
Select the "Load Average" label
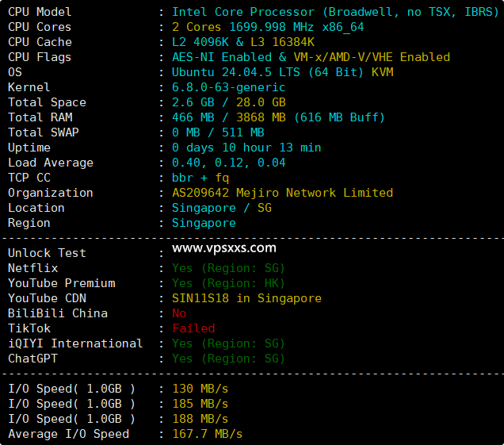click(51, 163)
